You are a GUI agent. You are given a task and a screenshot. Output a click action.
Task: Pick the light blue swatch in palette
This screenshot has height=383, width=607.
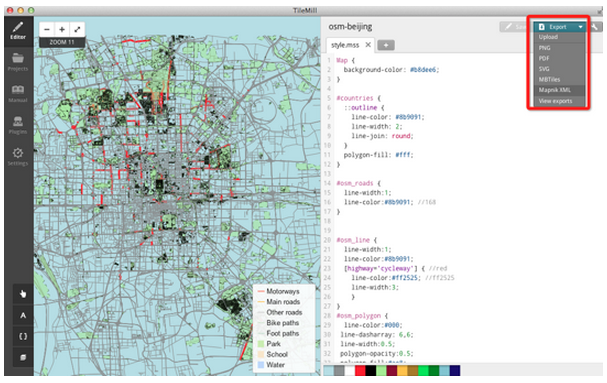(x=329, y=371)
